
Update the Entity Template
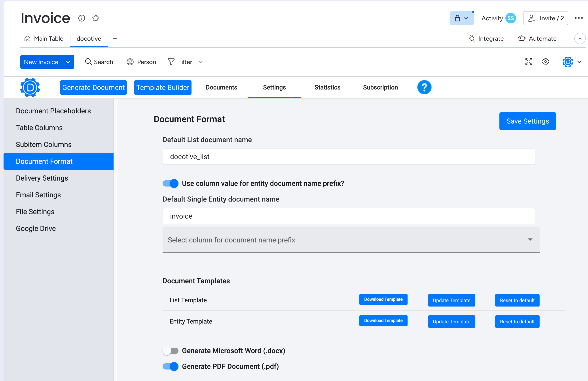tap(451, 322)
